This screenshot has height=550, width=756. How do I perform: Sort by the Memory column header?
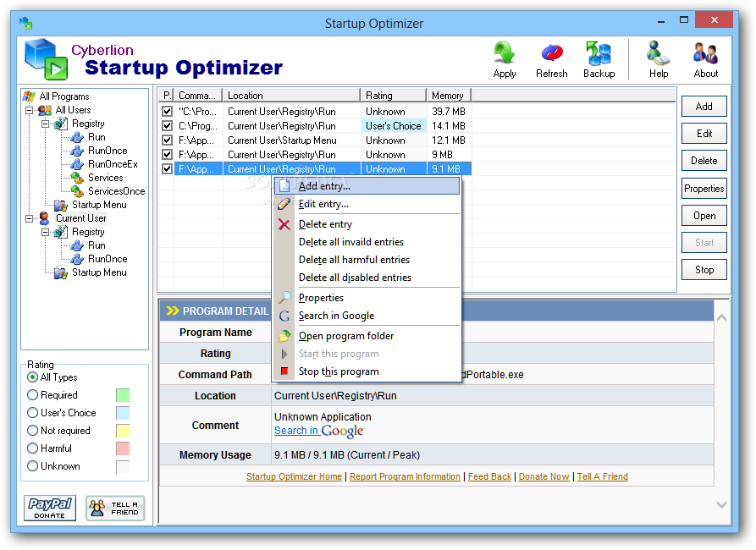[x=449, y=96]
